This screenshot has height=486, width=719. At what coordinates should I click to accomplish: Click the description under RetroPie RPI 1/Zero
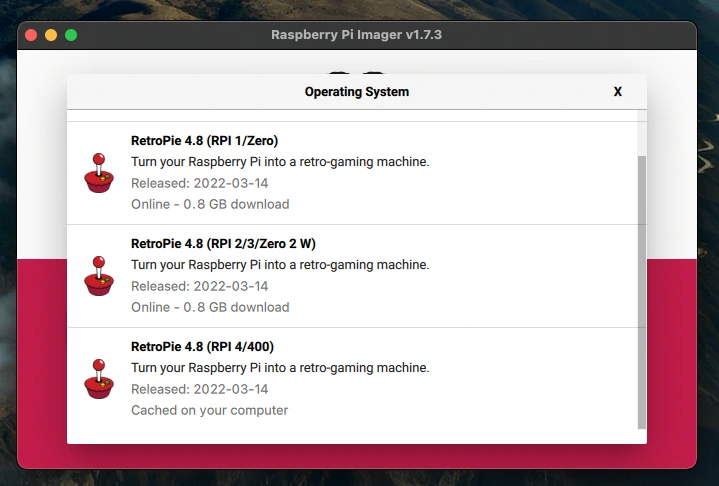(280, 162)
